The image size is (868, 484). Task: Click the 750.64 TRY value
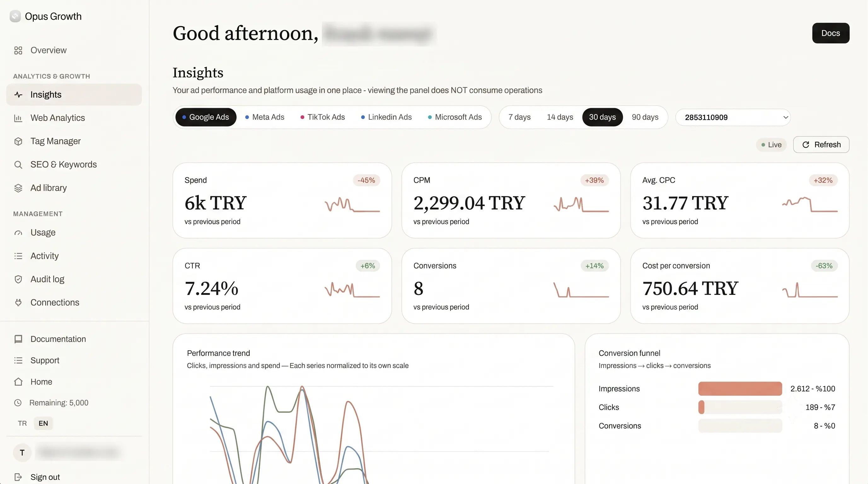pos(691,289)
